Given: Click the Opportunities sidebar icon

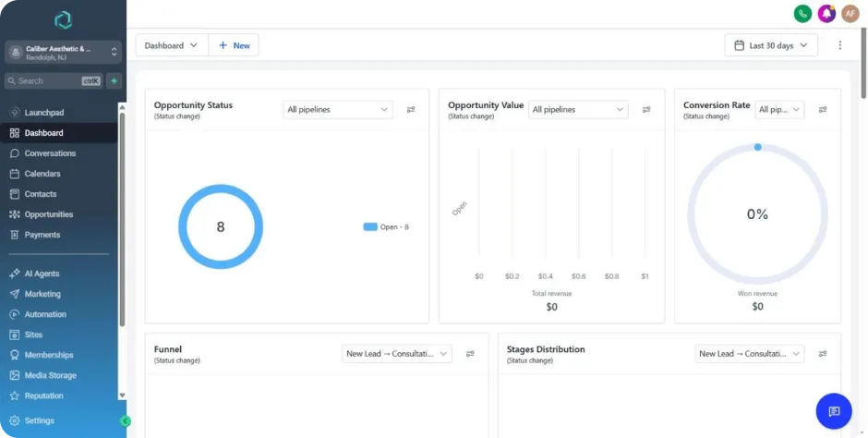Looking at the screenshot, I should (x=15, y=214).
